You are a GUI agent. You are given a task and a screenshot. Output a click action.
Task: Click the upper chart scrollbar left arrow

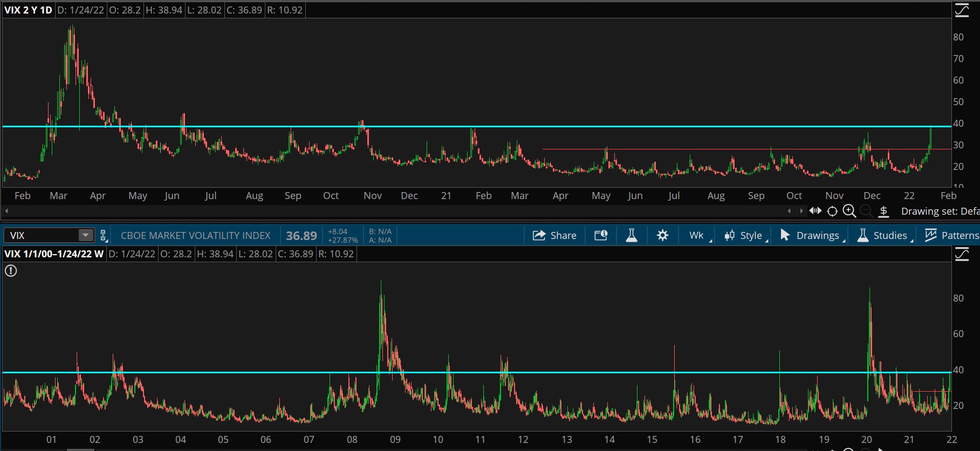point(6,211)
